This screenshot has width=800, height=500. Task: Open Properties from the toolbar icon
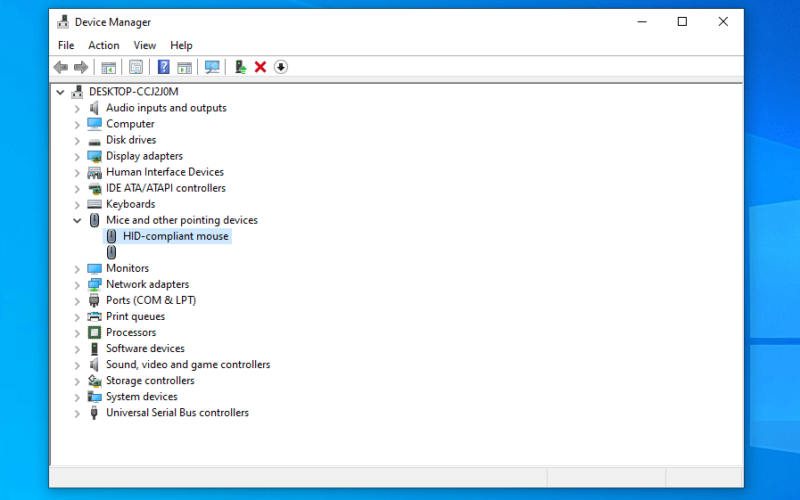[x=136, y=67]
